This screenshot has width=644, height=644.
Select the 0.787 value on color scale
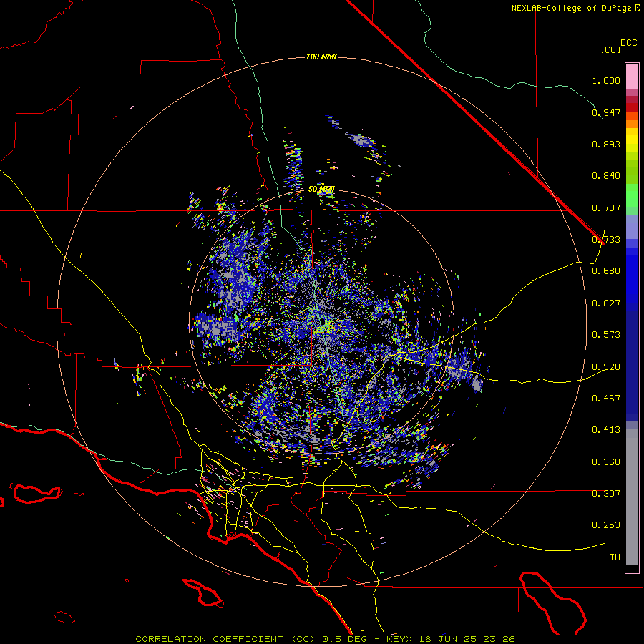click(606, 208)
